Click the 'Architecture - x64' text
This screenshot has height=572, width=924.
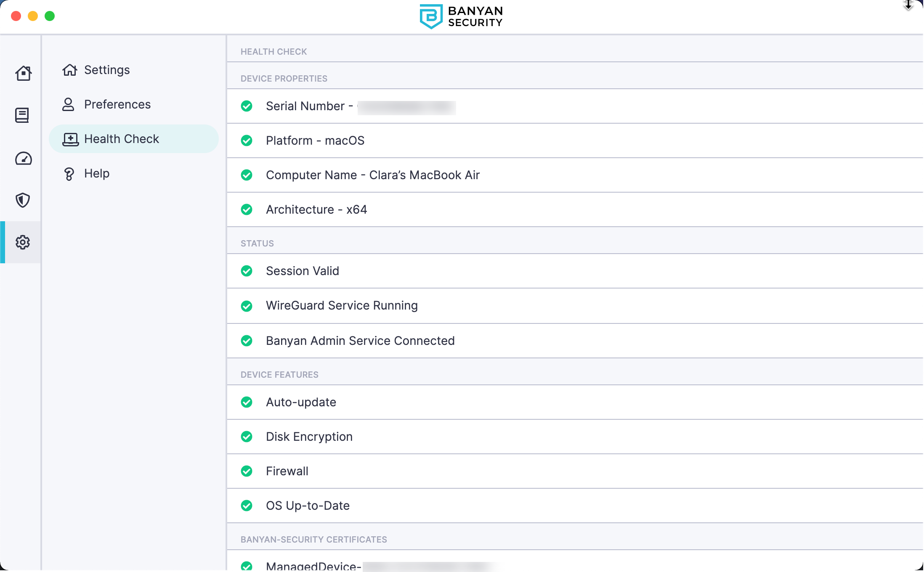(x=316, y=209)
